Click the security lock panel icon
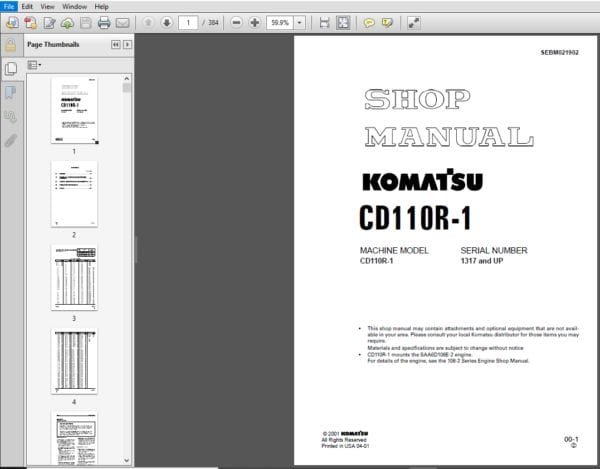Image resolution: width=600 pixels, height=469 pixels. [11, 45]
